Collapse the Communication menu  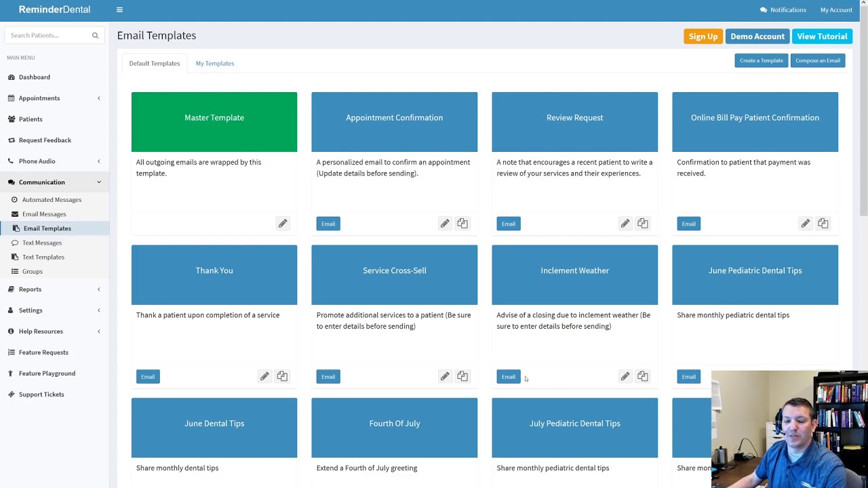[54, 182]
